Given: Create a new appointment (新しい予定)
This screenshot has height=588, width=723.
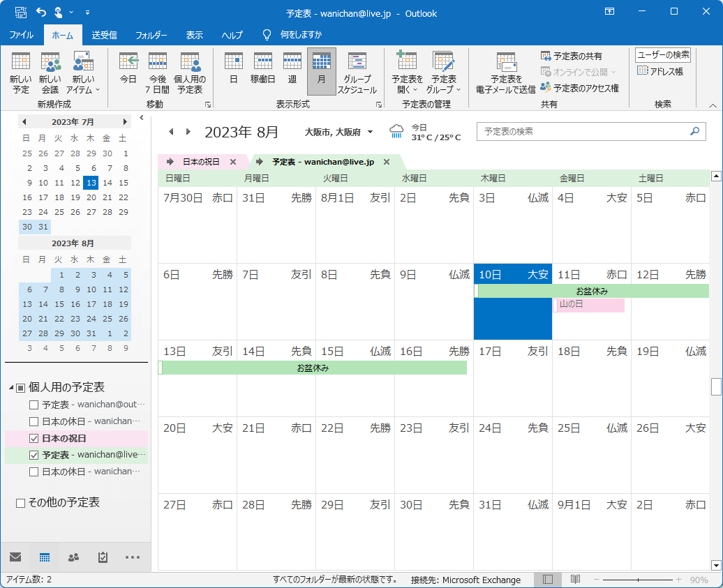Looking at the screenshot, I should tap(21, 73).
